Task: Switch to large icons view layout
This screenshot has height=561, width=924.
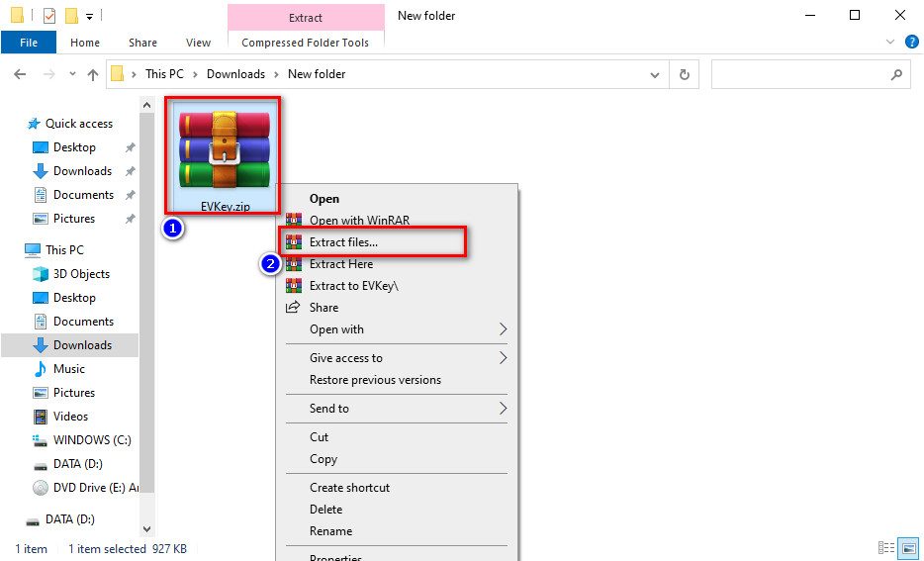Action: 909,548
